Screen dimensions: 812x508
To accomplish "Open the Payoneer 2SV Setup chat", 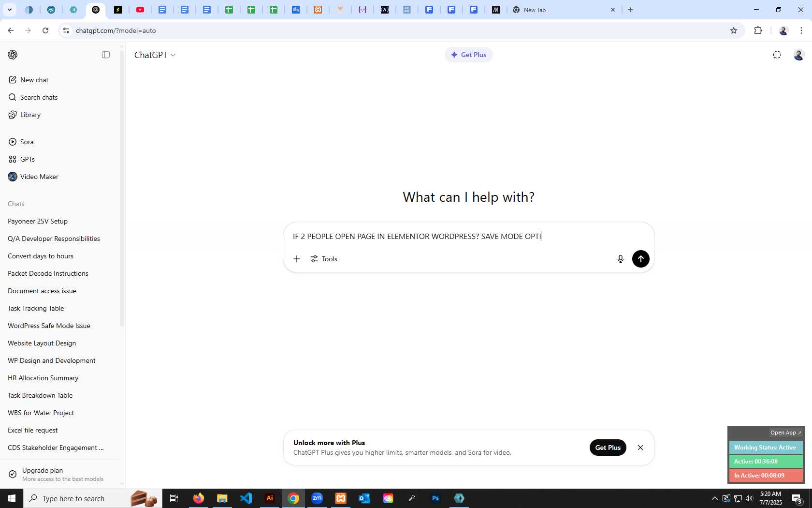I will [60, 221].
